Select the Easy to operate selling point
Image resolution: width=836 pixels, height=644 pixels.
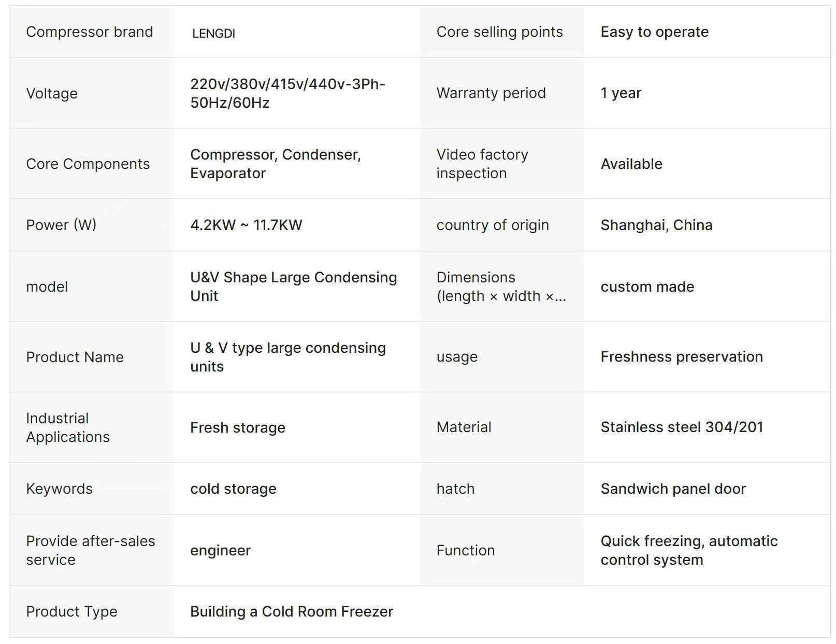click(x=655, y=32)
